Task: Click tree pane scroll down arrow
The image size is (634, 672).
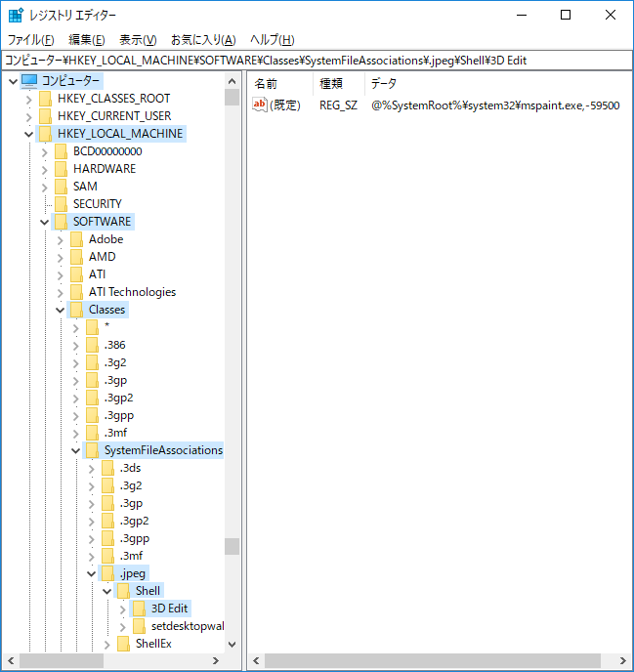Action: coord(232,644)
